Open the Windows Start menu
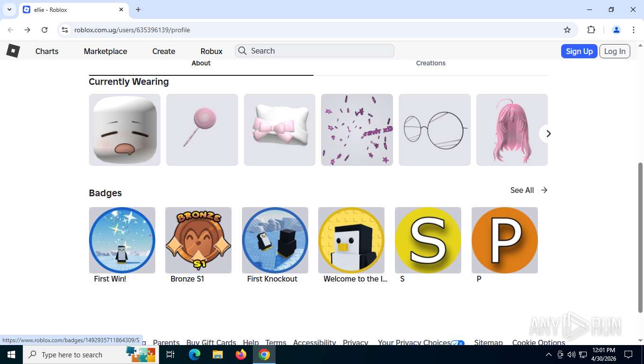Image resolution: width=644 pixels, height=364 pixels. pyautogui.click(x=11, y=355)
